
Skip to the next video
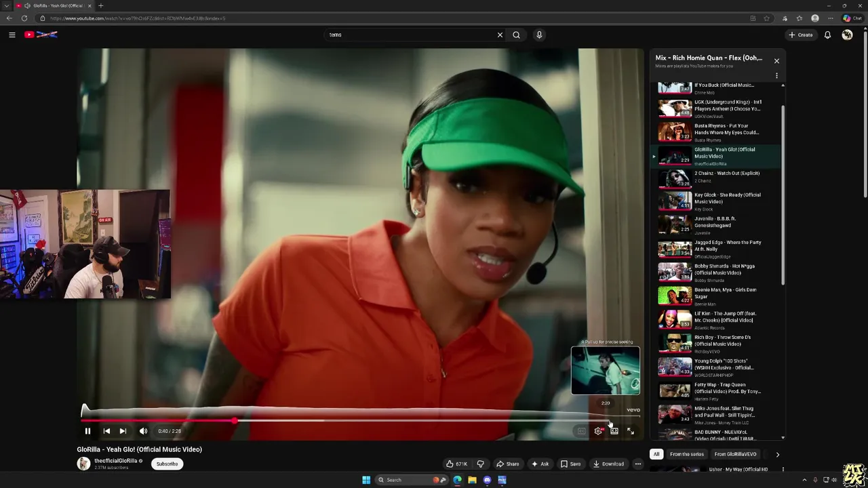[123, 431]
